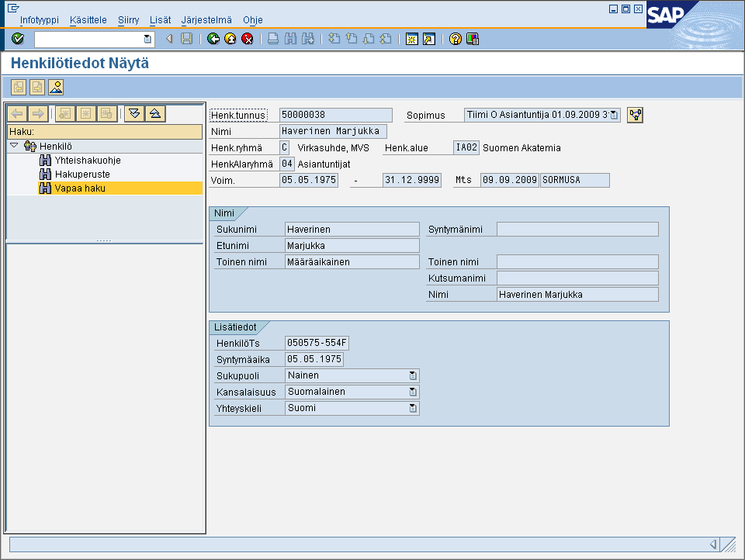Click the green Back arrow icon

point(213,39)
